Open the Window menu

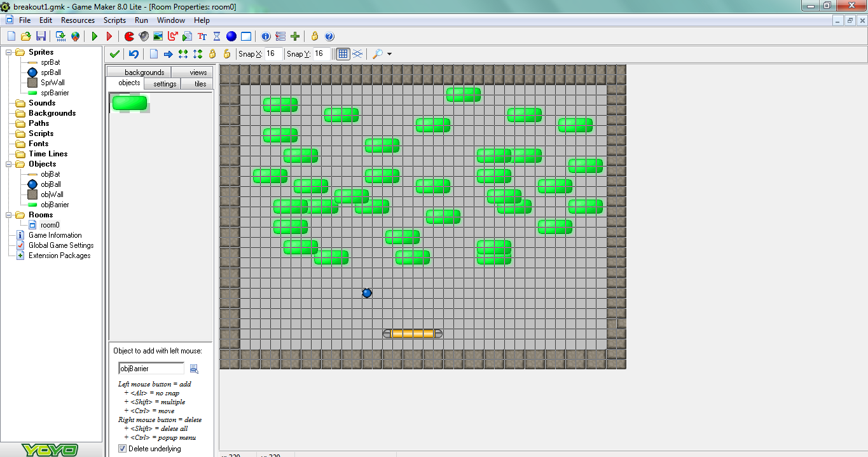click(x=171, y=20)
